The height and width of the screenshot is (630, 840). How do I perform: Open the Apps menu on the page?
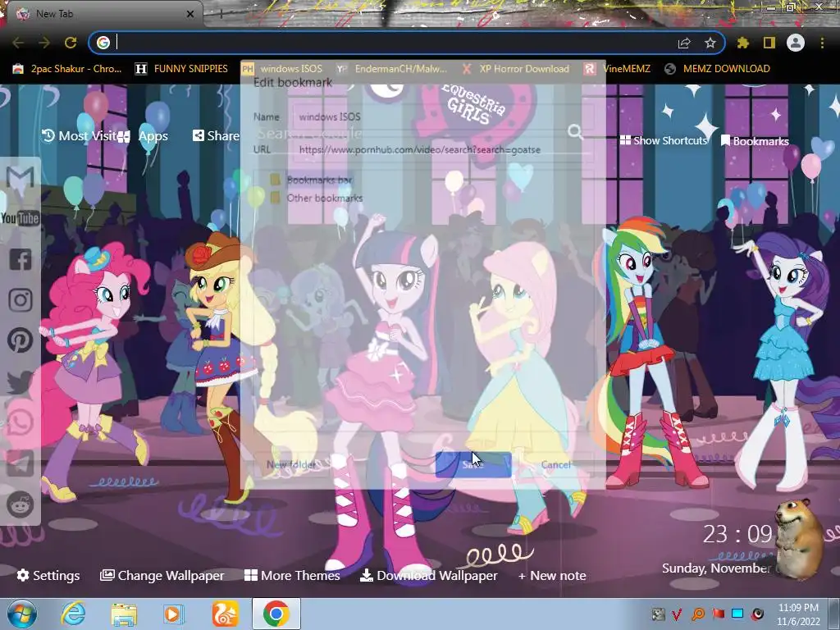pos(143,137)
